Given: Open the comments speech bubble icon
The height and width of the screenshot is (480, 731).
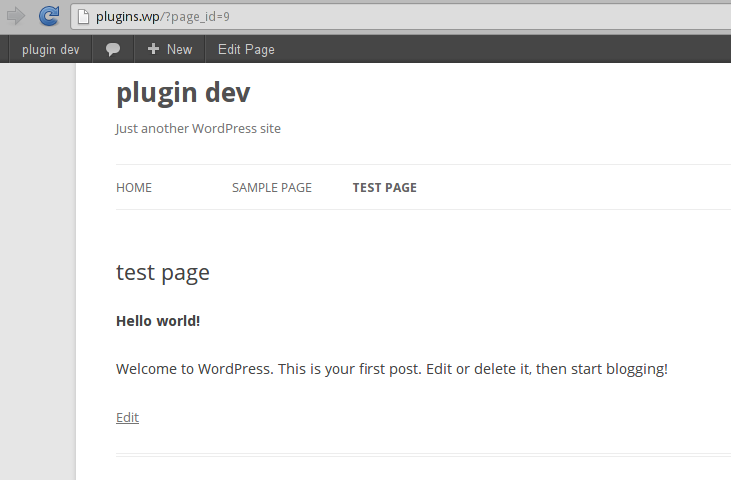Looking at the screenshot, I should 113,49.
